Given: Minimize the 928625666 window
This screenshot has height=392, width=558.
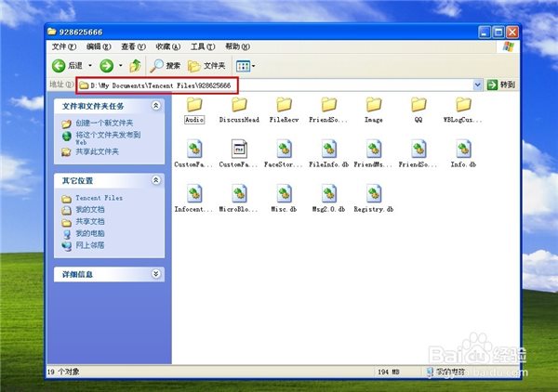Looking at the screenshot, I should click(x=485, y=33).
